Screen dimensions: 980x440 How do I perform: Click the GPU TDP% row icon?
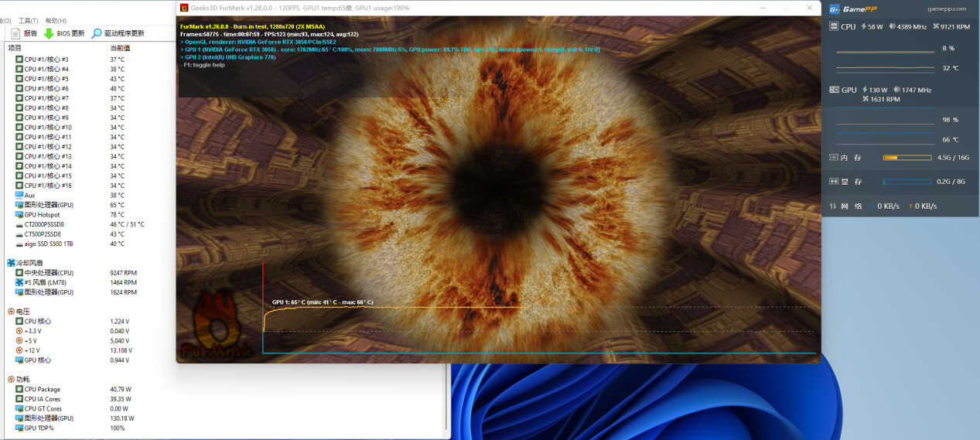19,428
